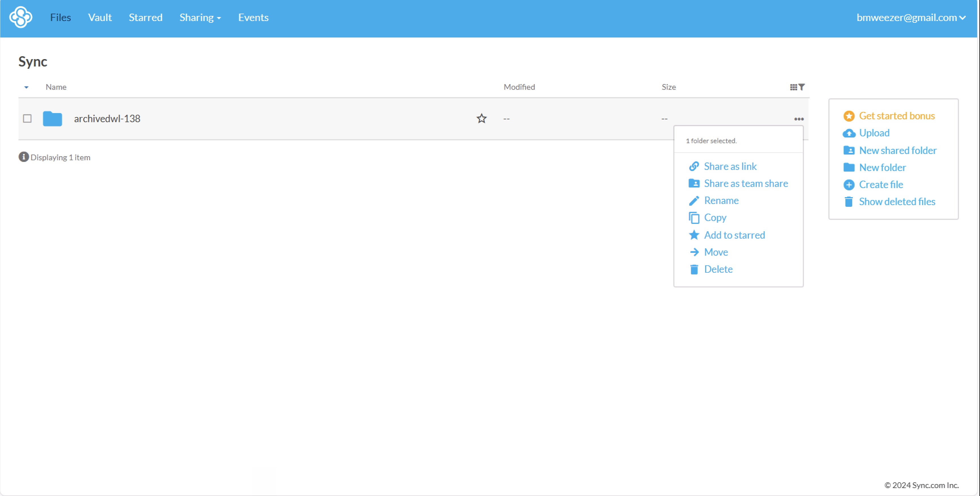Viewport: 980px width, 496px height.
Task: Choose Share as link from context menu
Action: pyautogui.click(x=730, y=166)
